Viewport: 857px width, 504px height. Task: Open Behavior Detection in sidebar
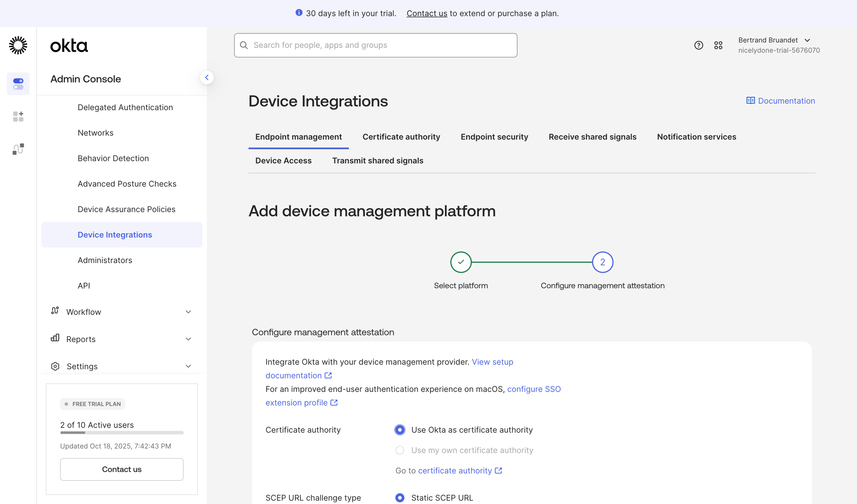(x=113, y=158)
